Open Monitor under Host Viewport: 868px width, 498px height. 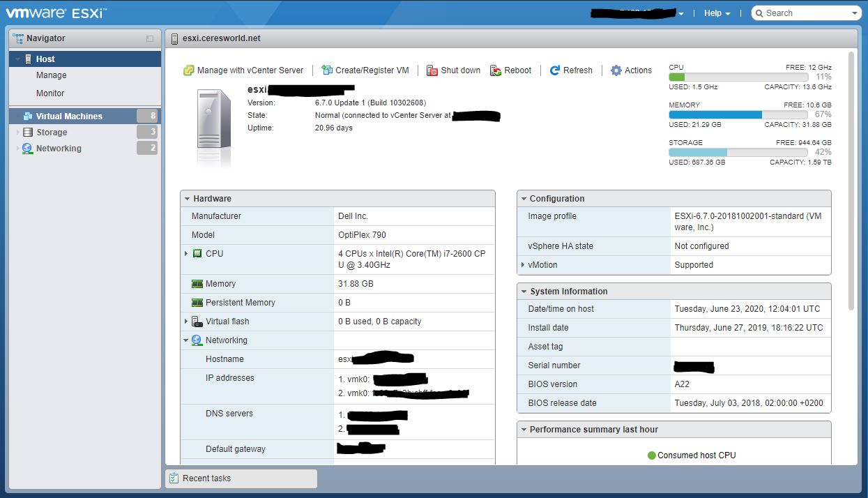tap(50, 93)
